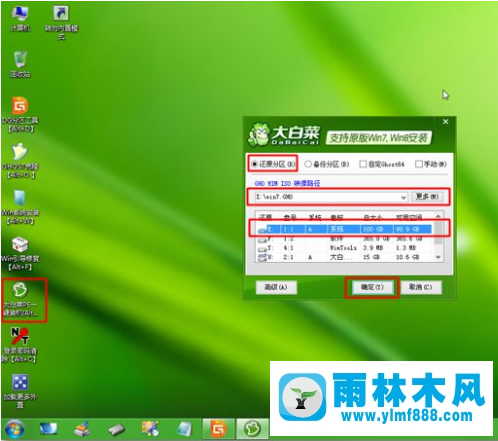Viewport: 498px width, 441px height.
Task: Click the drive icon of row U: 2:1
Action: pyautogui.click(x=263, y=257)
